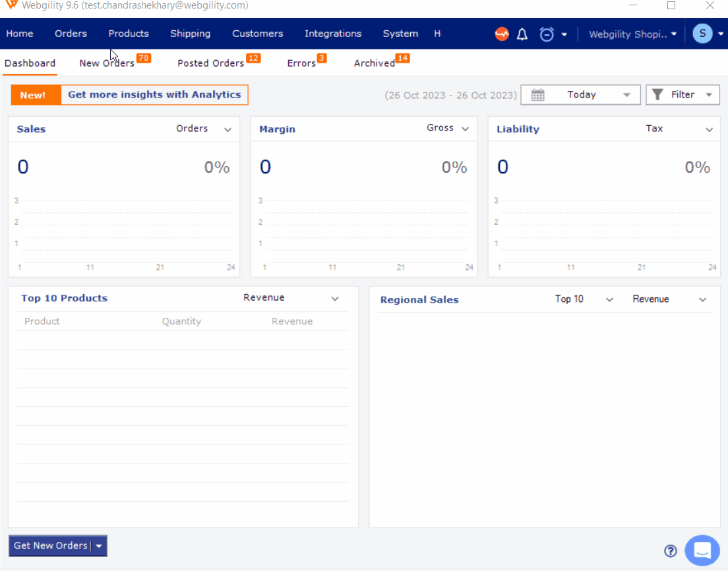
Task: Click the Liability card title
Action: pos(518,129)
